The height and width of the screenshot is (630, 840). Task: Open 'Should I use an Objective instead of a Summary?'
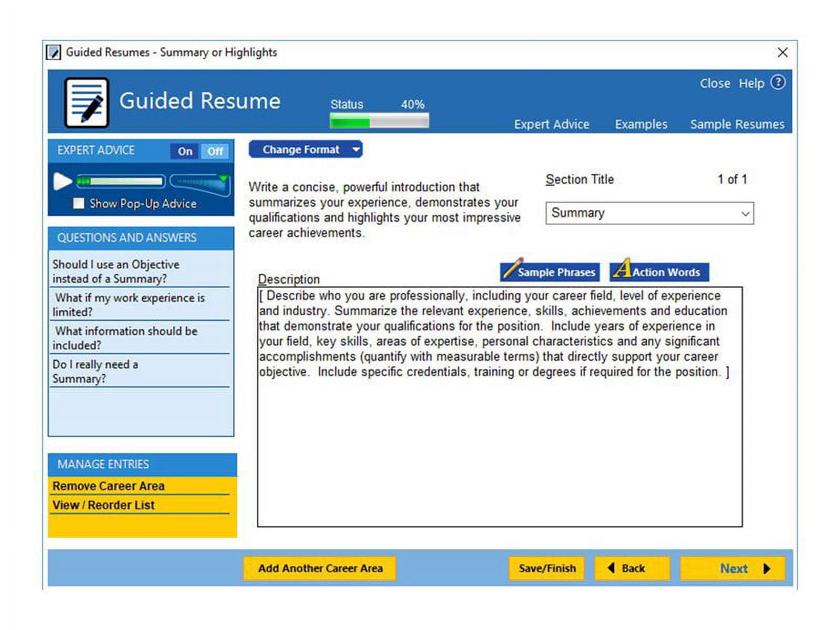(141, 271)
